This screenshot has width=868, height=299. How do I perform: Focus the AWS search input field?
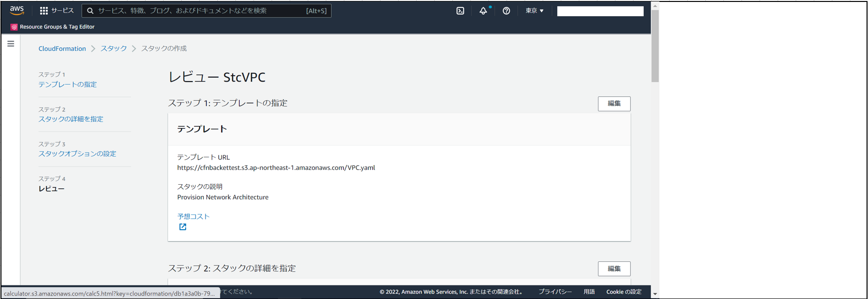click(x=206, y=11)
